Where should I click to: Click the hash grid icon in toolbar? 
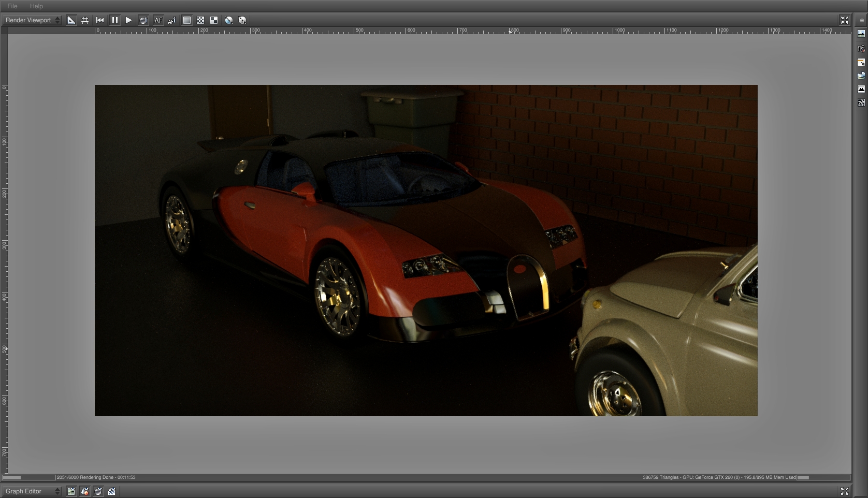pyautogui.click(x=85, y=20)
